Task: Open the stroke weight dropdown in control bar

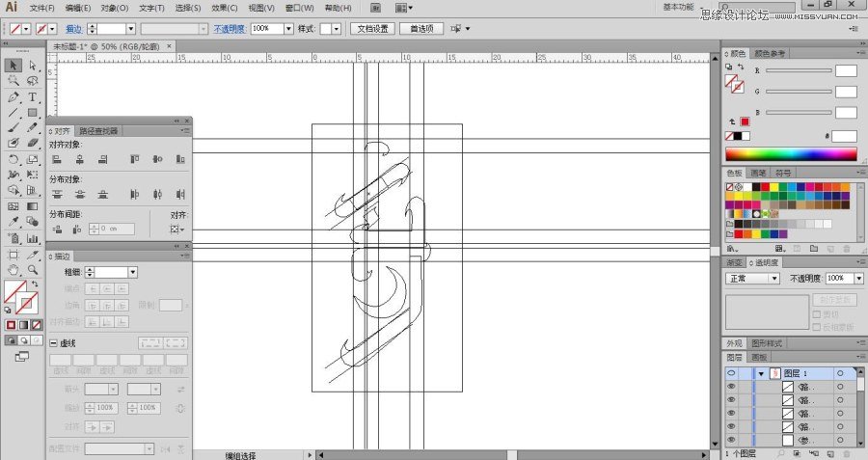Action: [130, 29]
